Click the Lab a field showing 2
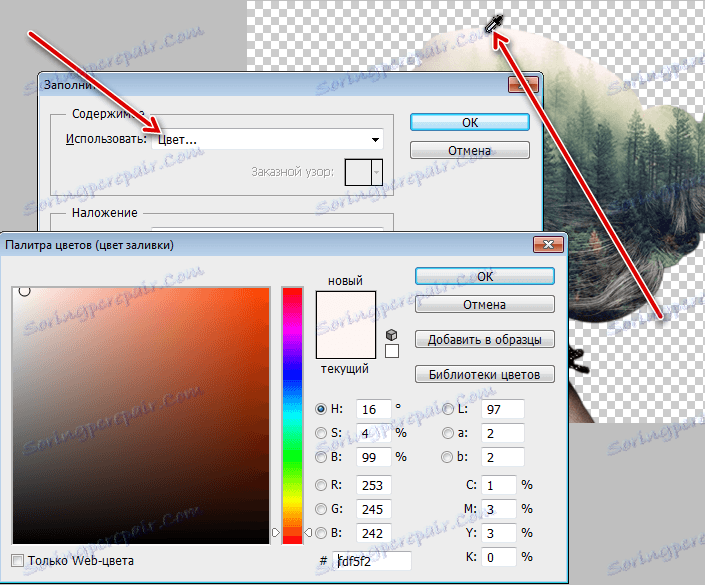The image size is (705, 585). click(x=503, y=433)
